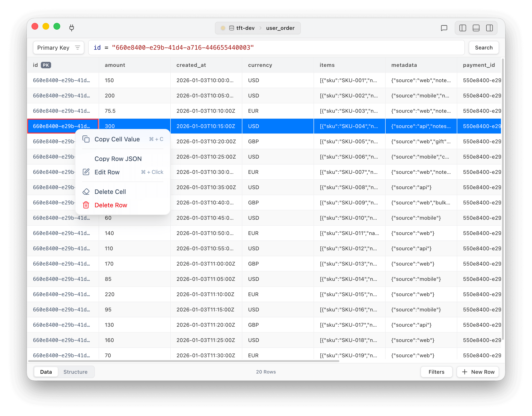Click the database icon next to tft-dev

tap(231, 28)
